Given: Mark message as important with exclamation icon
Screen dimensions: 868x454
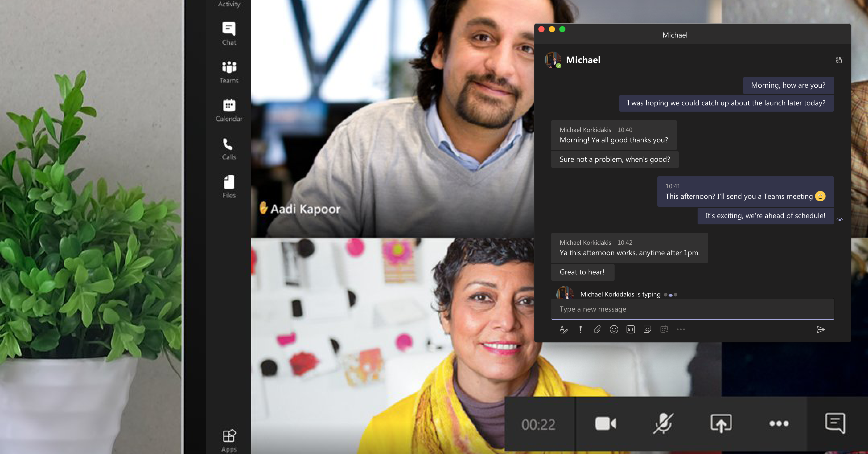Looking at the screenshot, I should tap(580, 329).
